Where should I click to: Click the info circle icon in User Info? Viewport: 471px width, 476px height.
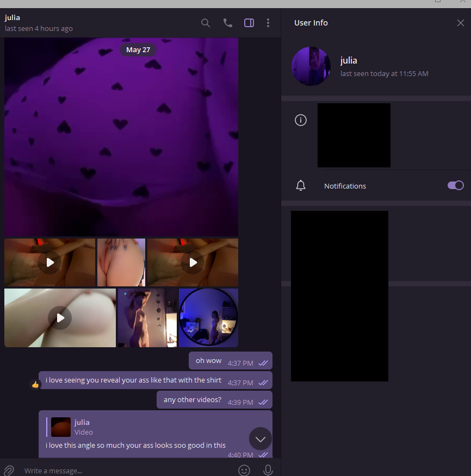[x=301, y=120]
